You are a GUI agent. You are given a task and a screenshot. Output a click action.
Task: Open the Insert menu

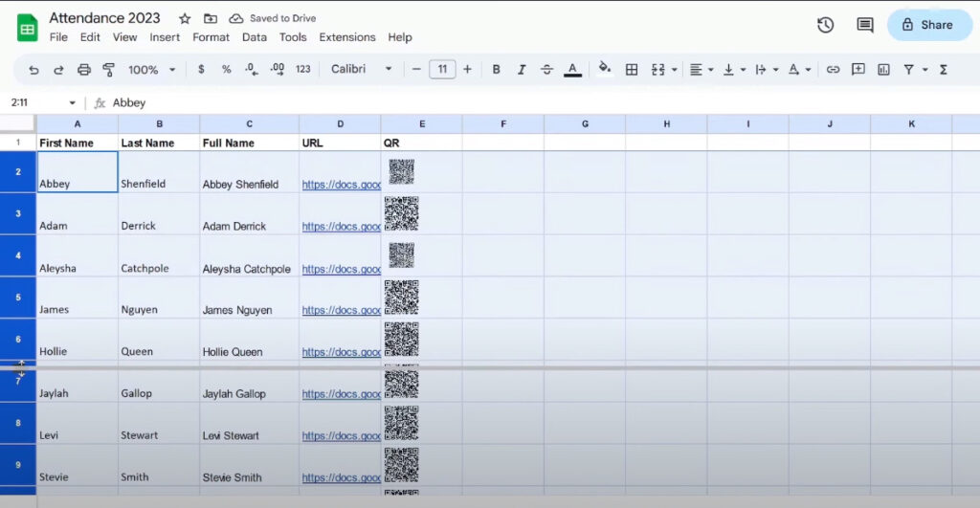pos(165,37)
